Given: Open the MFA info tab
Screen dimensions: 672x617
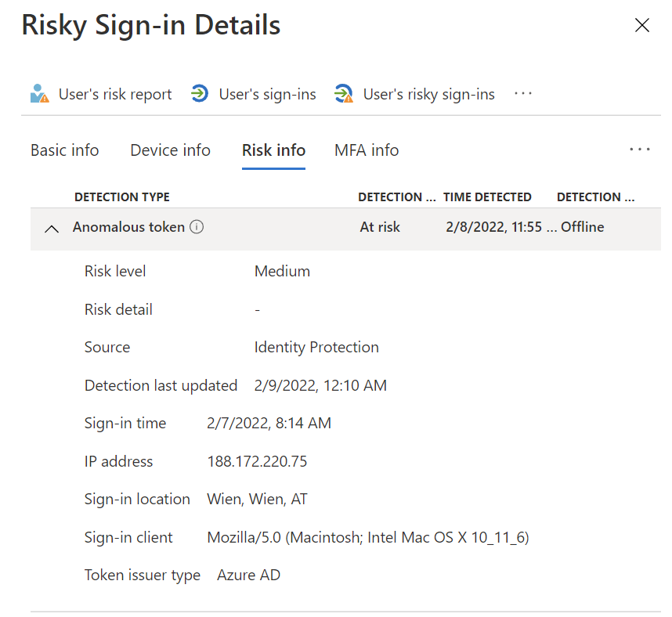Looking at the screenshot, I should point(367,150).
